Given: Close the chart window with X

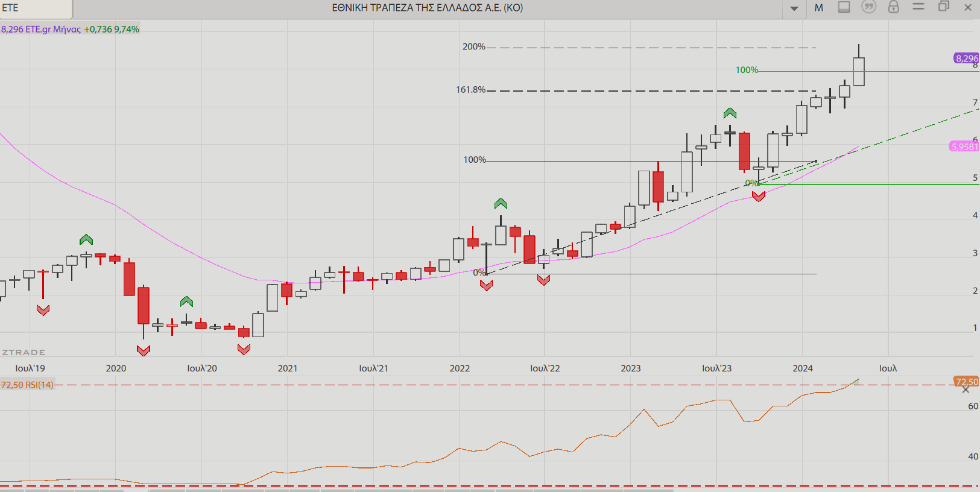Looking at the screenshot, I should (x=968, y=7).
